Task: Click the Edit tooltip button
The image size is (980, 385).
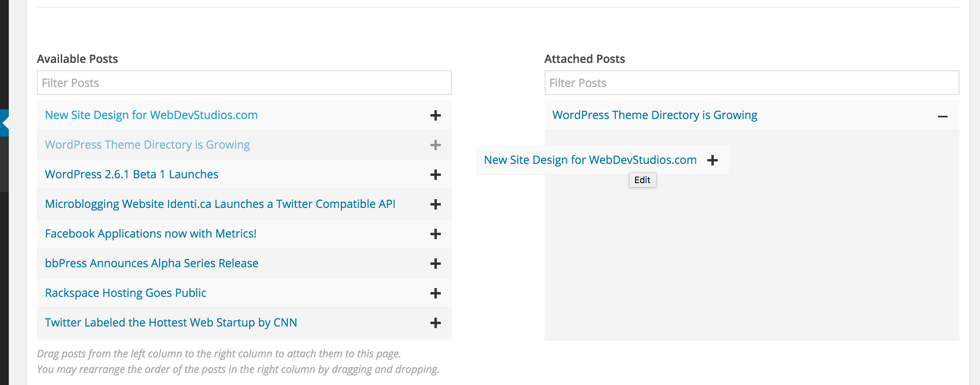Action: pos(642,180)
